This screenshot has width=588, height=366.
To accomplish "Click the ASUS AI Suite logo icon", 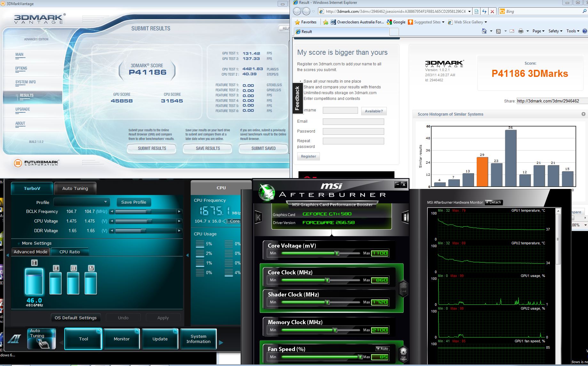I will (x=14, y=339).
